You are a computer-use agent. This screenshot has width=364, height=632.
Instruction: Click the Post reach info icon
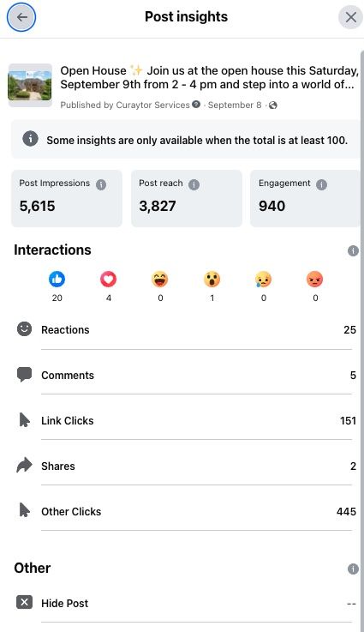pyautogui.click(x=194, y=184)
